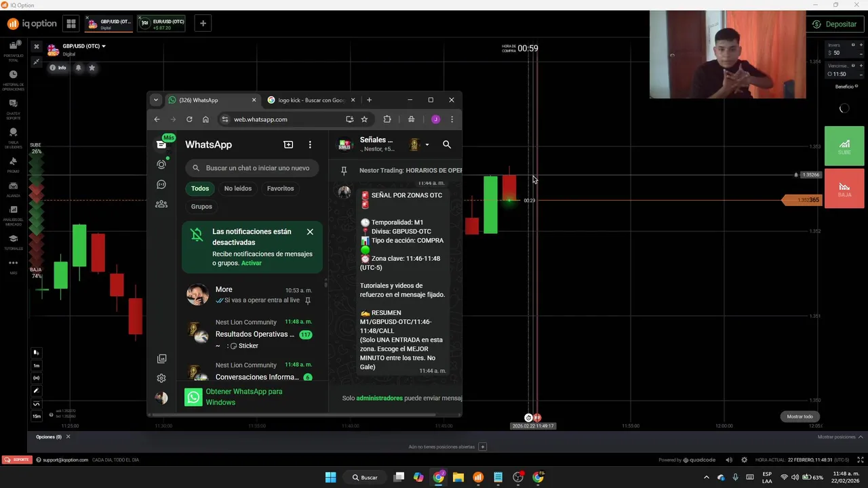Open WhatsApp chat list menu dots

(x=310, y=144)
